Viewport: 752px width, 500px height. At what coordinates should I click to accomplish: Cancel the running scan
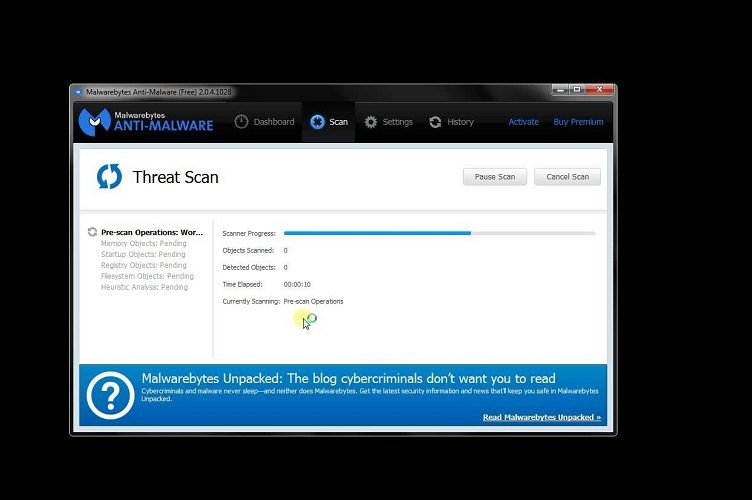567,176
